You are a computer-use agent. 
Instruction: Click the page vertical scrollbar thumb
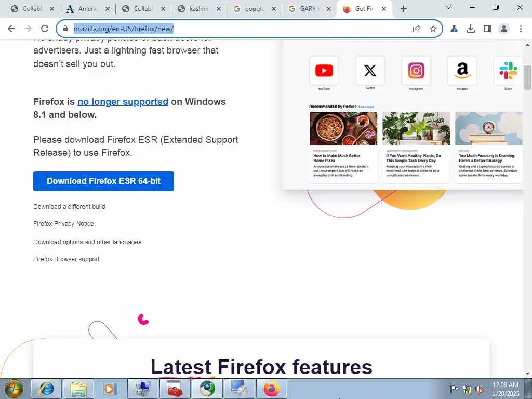528,77
